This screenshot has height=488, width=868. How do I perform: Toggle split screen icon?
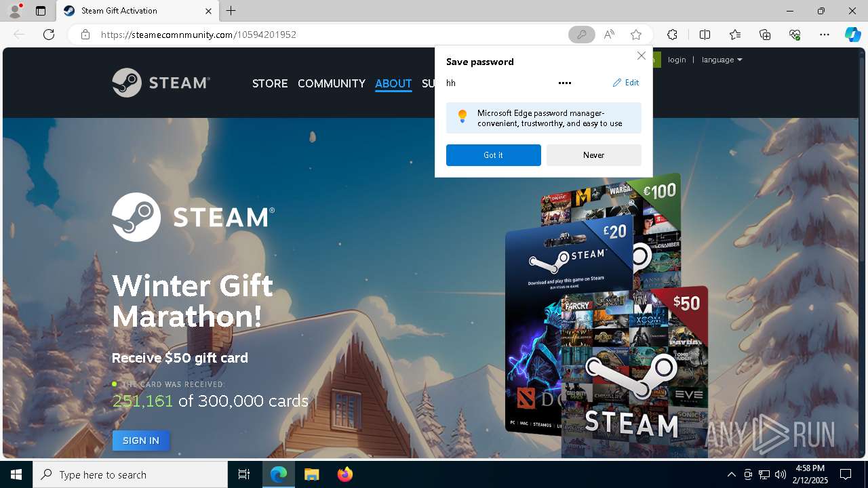coord(705,35)
